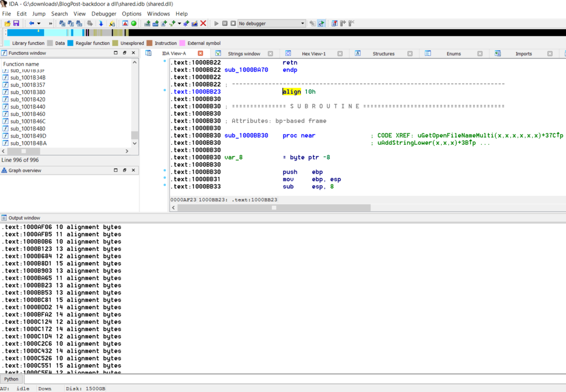Click the pause process debugger icon
The image size is (566, 392).
click(225, 23)
